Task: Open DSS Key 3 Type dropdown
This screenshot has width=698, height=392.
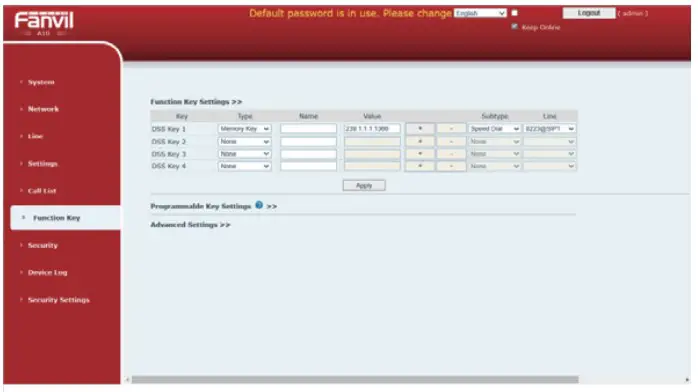Action: click(244, 154)
